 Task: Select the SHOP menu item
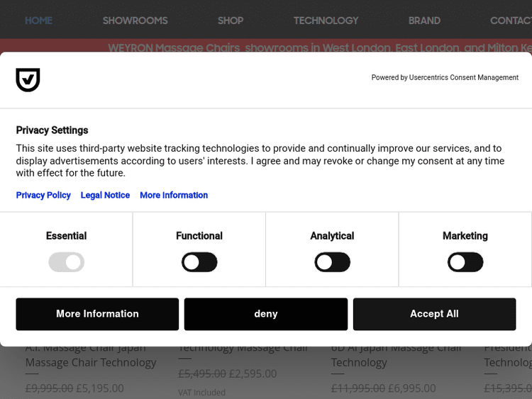231,21
